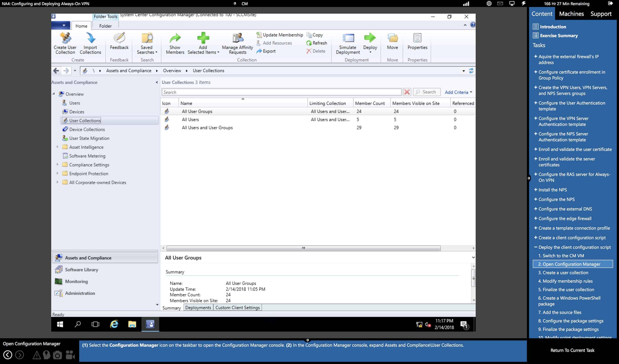Open the Monitoring workspace

point(105,281)
